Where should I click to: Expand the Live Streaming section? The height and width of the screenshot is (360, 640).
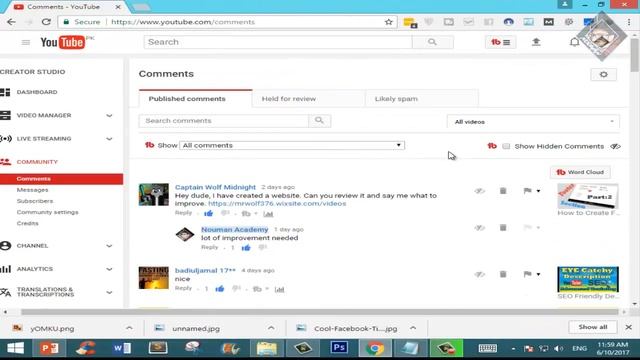tap(109, 139)
